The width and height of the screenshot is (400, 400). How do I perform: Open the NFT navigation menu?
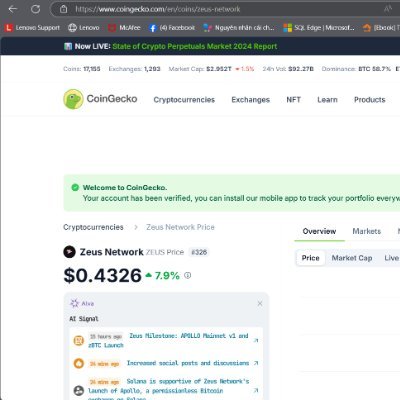point(294,100)
